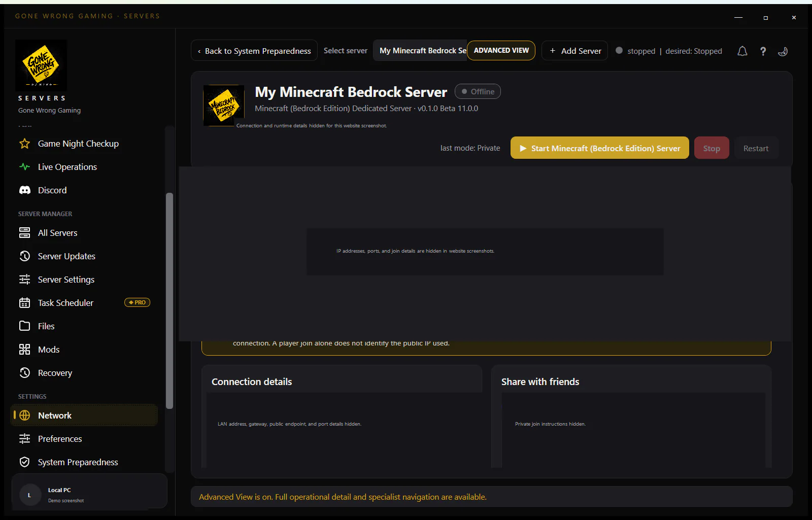Go back to System Preparedness
812x520 pixels.
254,51
